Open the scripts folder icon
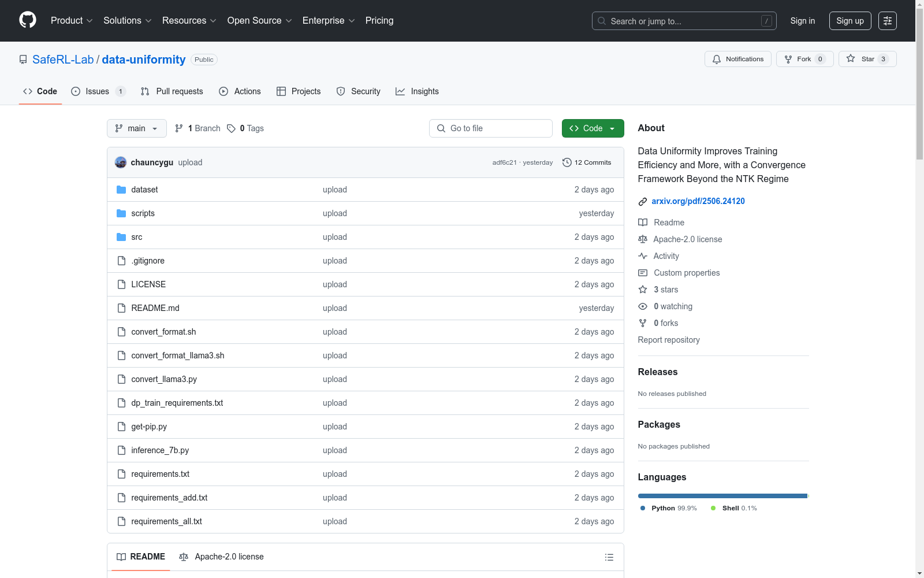The image size is (924, 578). pos(121,213)
